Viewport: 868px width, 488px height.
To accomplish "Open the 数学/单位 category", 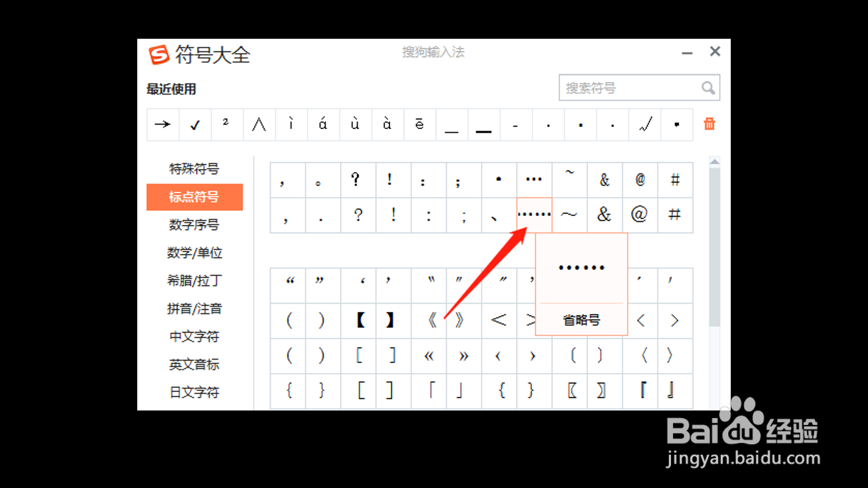I will click(194, 253).
